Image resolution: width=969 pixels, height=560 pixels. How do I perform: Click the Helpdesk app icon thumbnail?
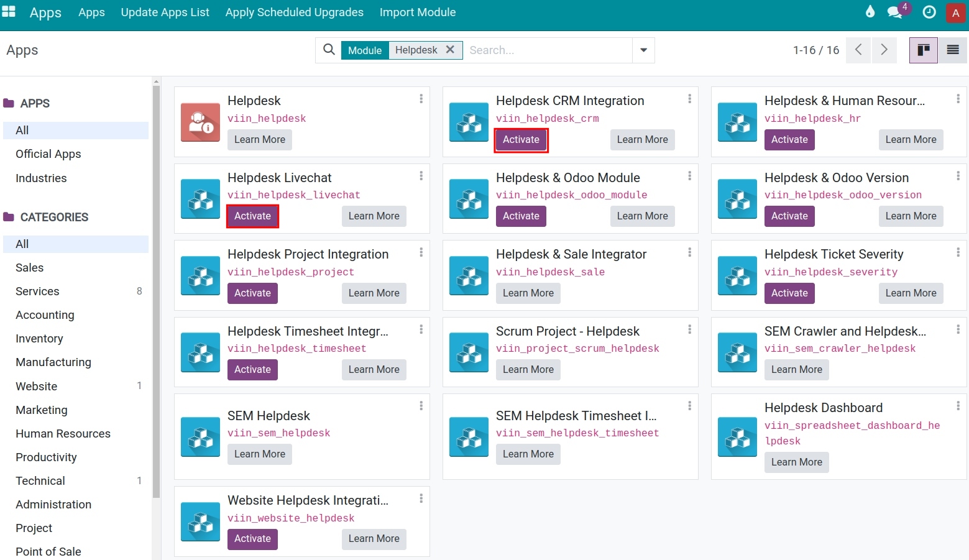click(x=200, y=122)
